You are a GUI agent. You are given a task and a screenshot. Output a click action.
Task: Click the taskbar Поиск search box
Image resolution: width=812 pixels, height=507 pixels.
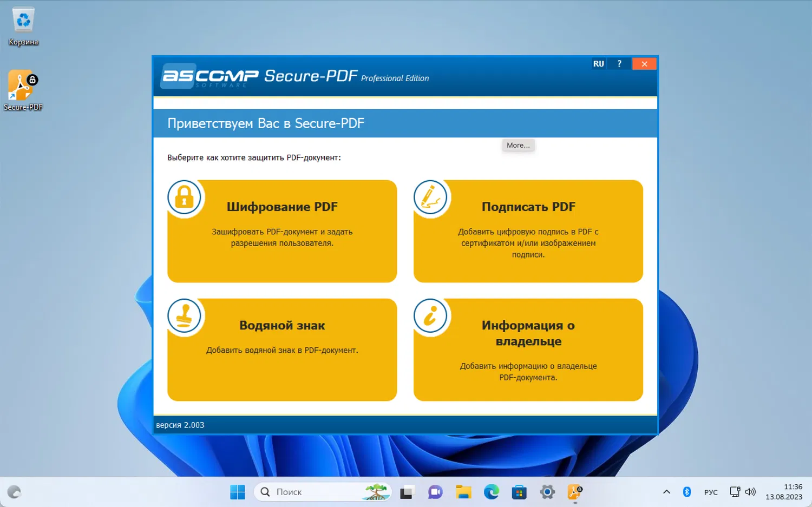click(x=323, y=492)
